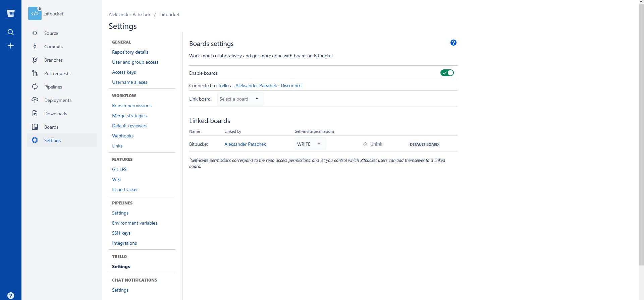The height and width of the screenshot is (300, 644).
Task: Click the plus create icon
Action: click(x=11, y=46)
